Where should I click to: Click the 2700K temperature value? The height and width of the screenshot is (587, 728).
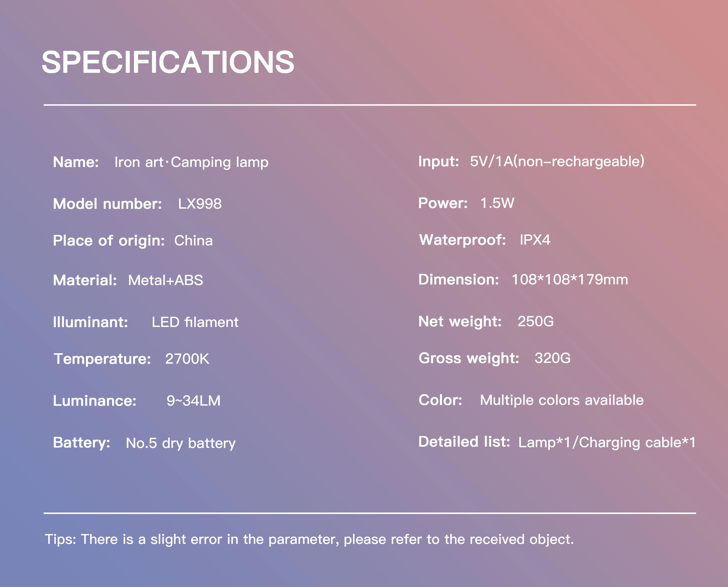point(187,359)
